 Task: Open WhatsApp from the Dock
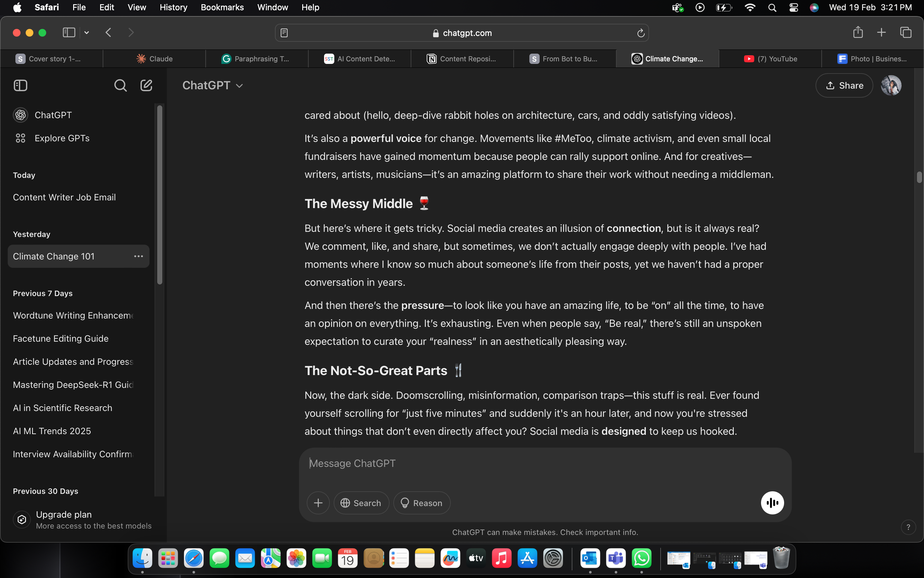click(x=641, y=558)
